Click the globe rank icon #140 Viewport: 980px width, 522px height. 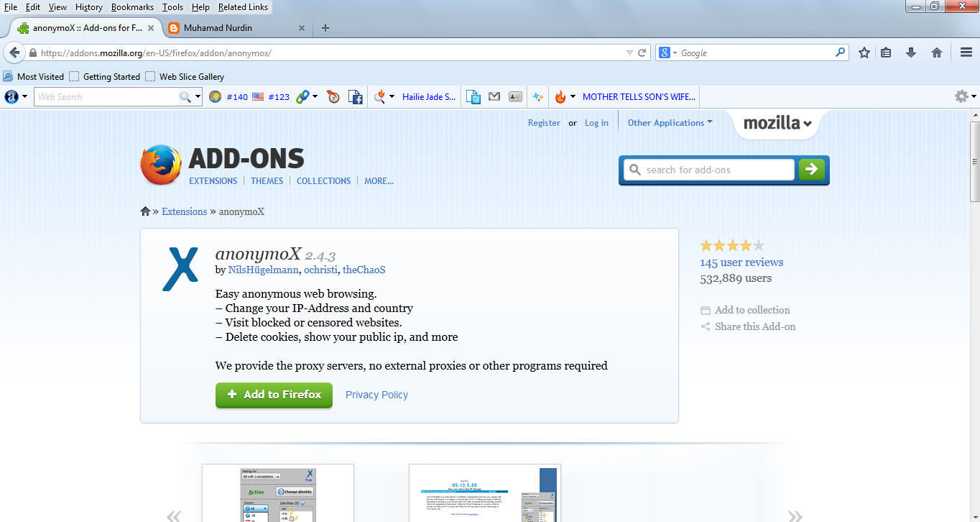(x=215, y=96)
